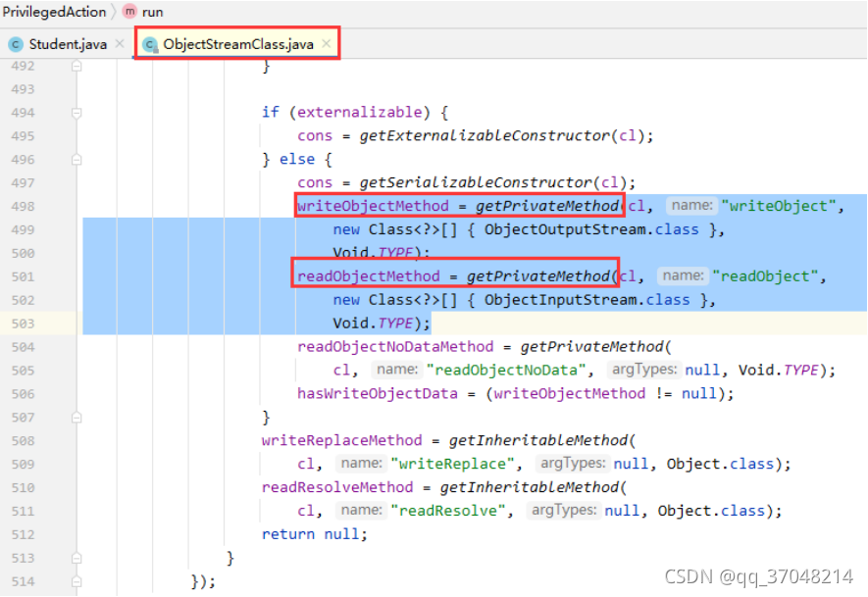Image resolution: width=868 pixels, height=597 pixels.
Task: Click line number 501 in the gutter
Action: pos(23,276)
